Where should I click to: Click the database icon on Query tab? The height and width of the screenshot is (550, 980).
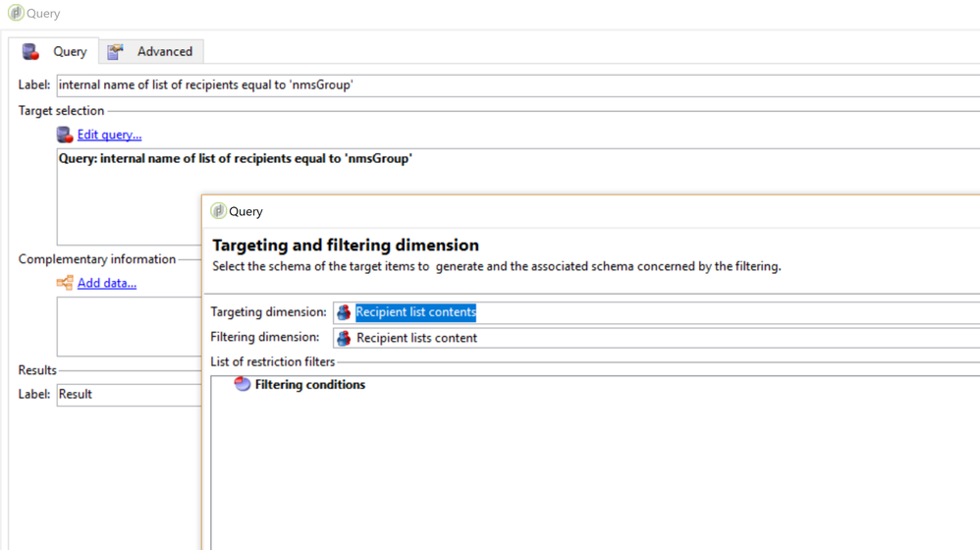[31, 51]
